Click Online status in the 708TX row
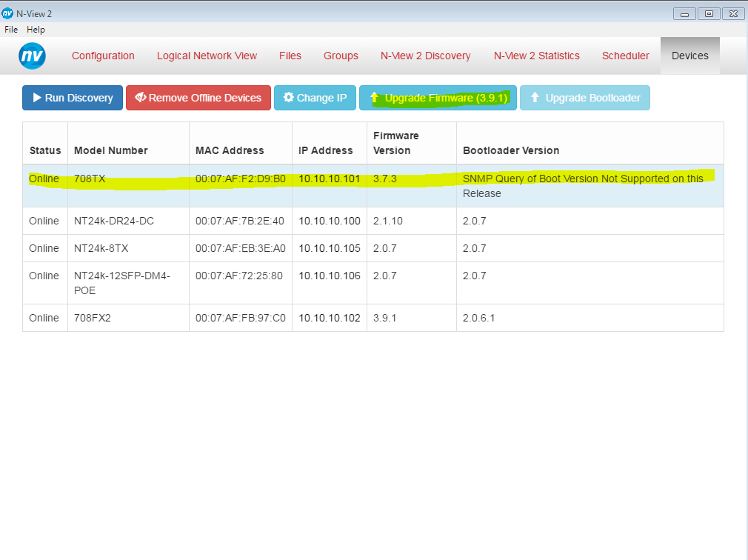The image size is (748, 560). pos(44,179)
